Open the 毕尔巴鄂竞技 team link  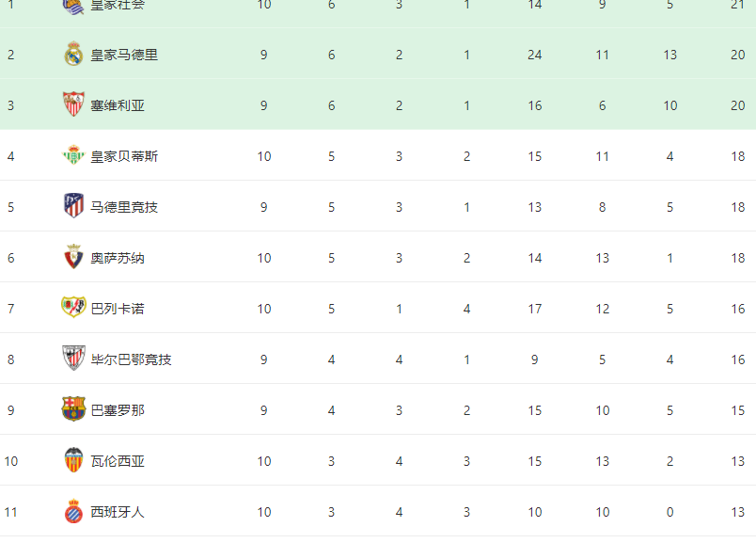pos(131,359)
